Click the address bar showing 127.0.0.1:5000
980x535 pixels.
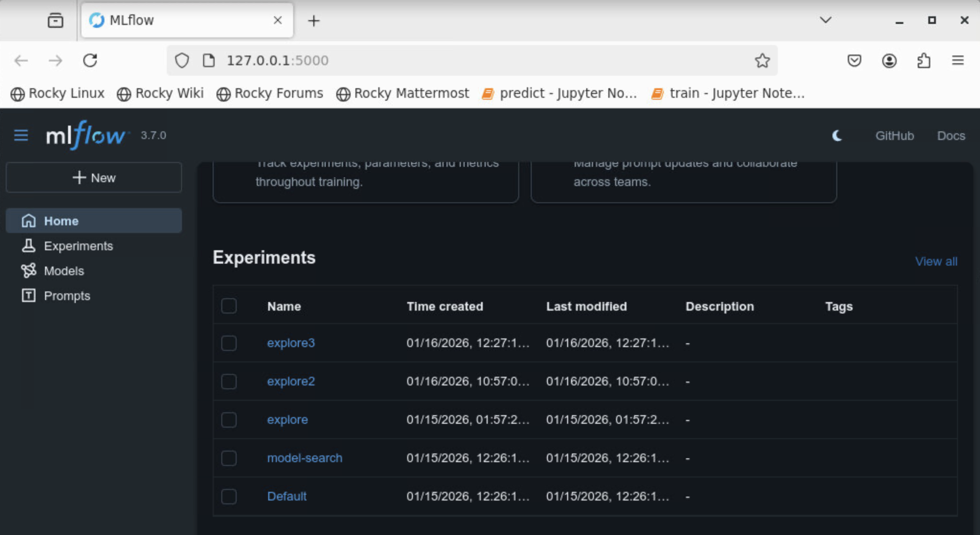click(472, 60)
